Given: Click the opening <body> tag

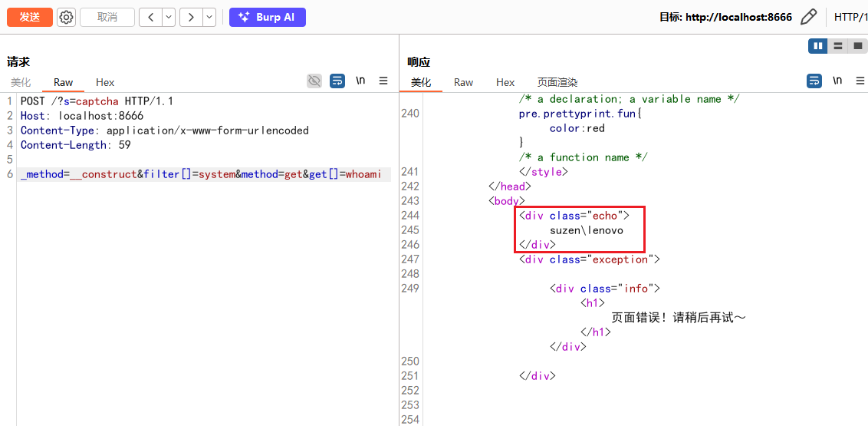Looking at the screenshot, I should (506, 200).
